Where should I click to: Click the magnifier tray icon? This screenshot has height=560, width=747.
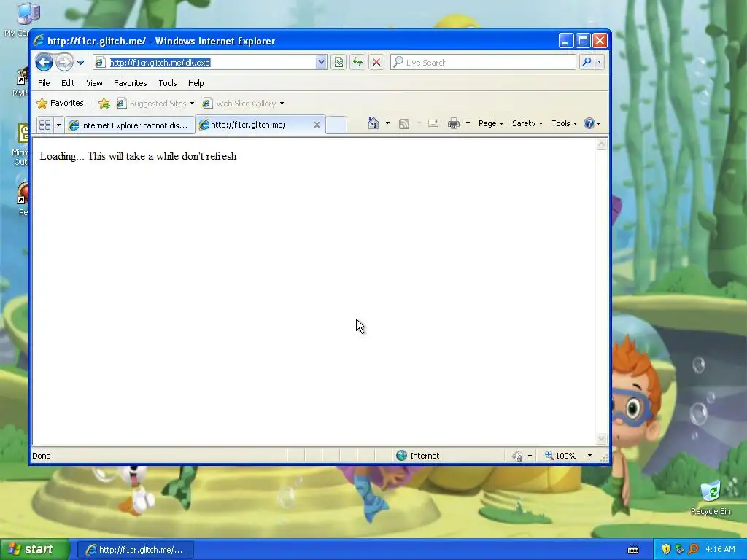[x=693, y=549]
